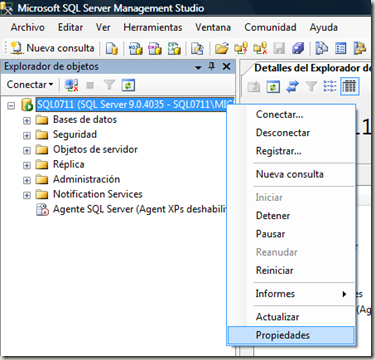Click the SQL0711 server database icon
Screen dimensions: 375x360
tap(27, 105)
